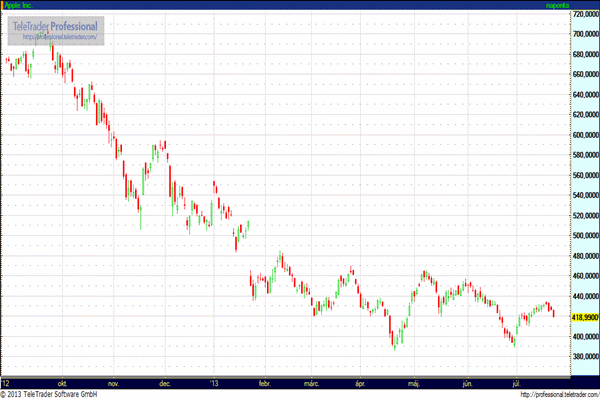
Task: Click the '13 year marker on time axis
Action: point(213,382)
